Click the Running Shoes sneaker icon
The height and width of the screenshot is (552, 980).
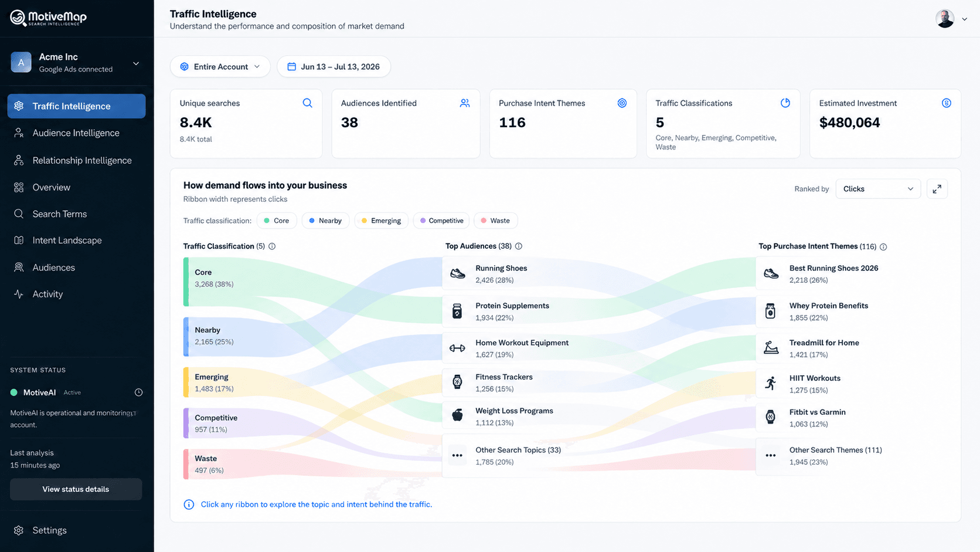[458, 274]
